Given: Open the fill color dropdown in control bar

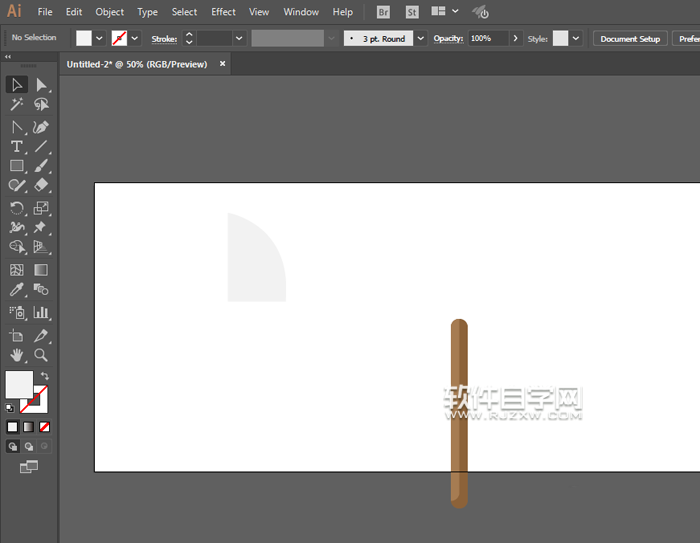Looking at the screenshot, I should point(99,38).
